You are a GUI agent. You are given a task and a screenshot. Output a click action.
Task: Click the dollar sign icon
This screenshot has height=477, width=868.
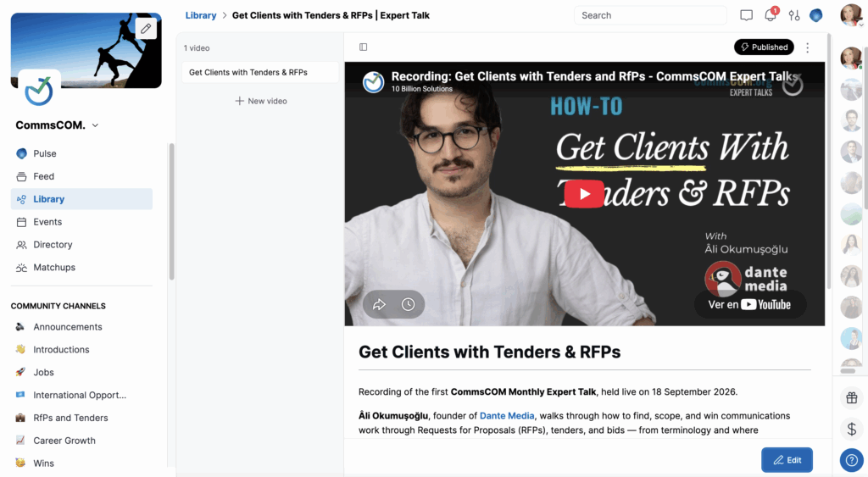pyautogui.click(x=851, y=429)
